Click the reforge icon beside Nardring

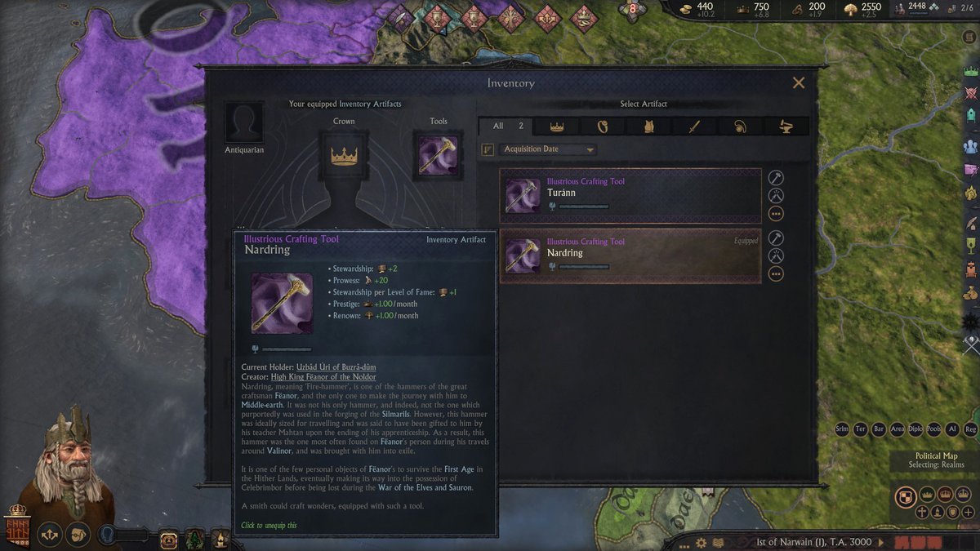pos(776,256)
